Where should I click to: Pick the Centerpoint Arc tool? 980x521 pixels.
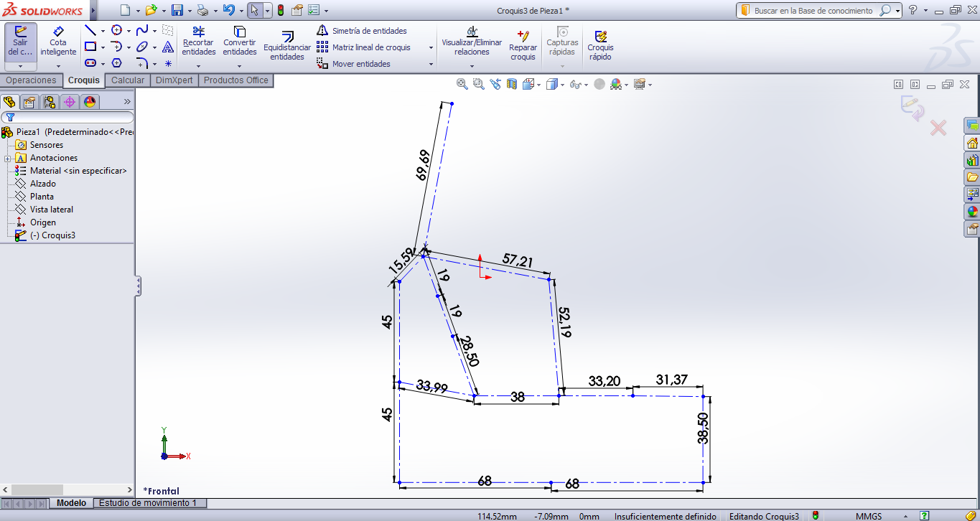click(x=116, y=47)
